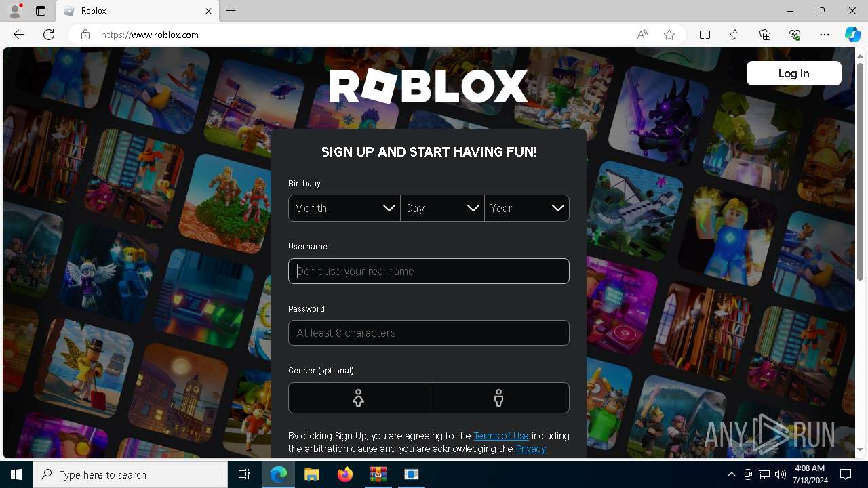Open Firefox on the taskbar

click(x=345, y=474)
